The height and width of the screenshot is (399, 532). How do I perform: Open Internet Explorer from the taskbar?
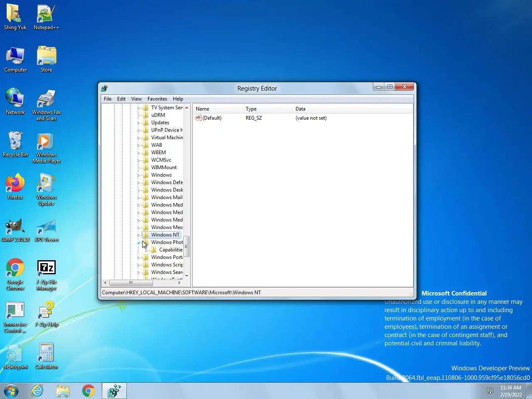tap(37, 391)
